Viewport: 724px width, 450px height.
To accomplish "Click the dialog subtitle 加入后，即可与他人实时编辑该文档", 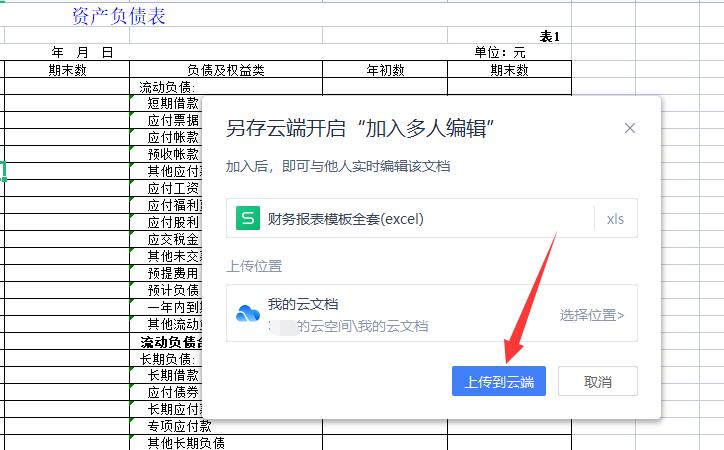I will pyautogui.click(x=338, y=166).
